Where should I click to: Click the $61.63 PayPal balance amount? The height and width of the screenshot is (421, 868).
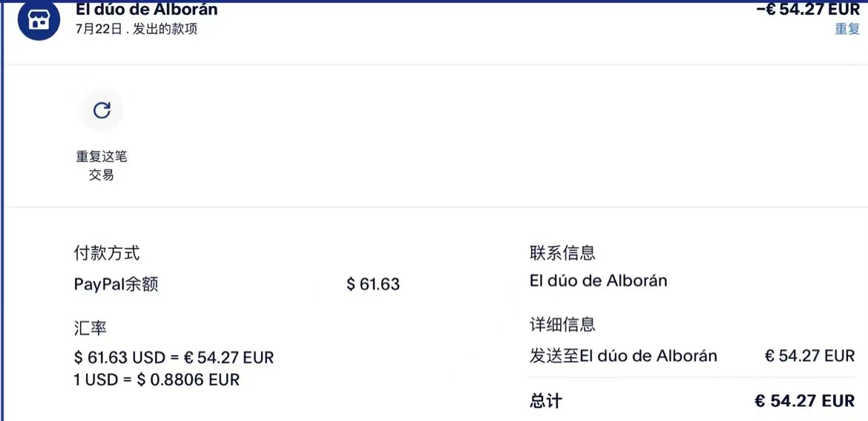point(372,284)
